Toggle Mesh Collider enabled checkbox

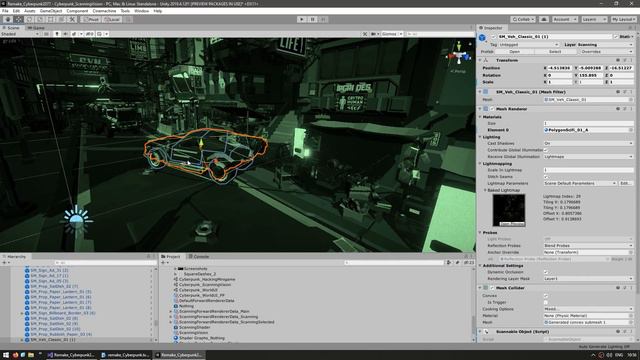click(492, 288)
